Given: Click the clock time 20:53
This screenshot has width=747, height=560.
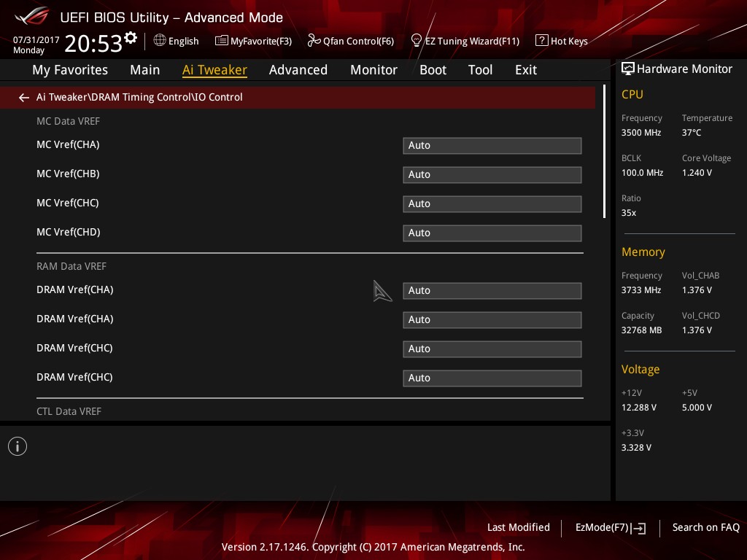Looking at the screenshot, I should coord(93,43).
